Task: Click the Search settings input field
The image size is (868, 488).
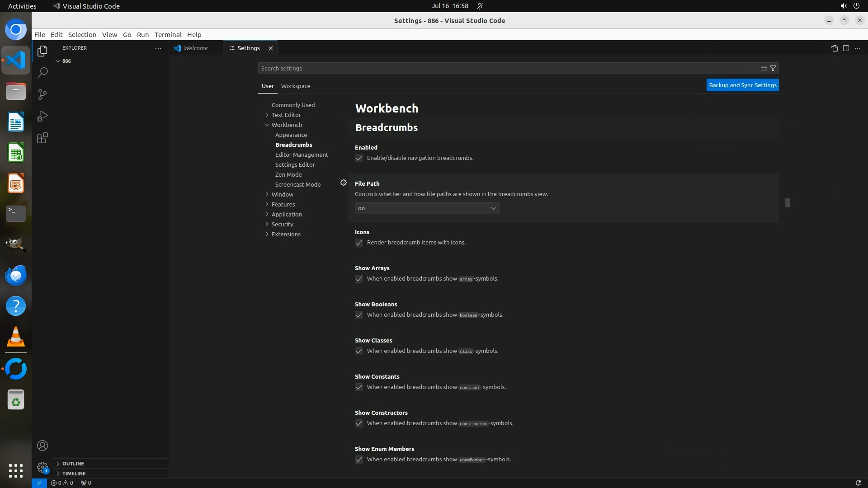Action: (506, 68)
